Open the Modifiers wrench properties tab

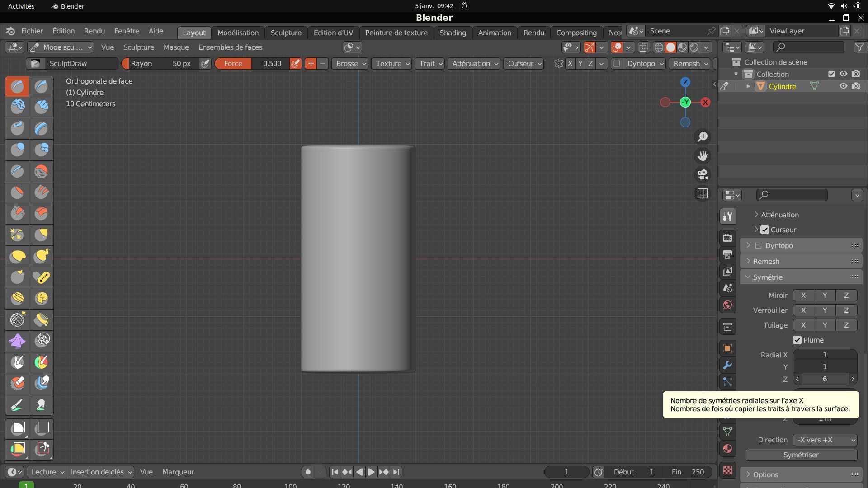click(x=727, y=365)
